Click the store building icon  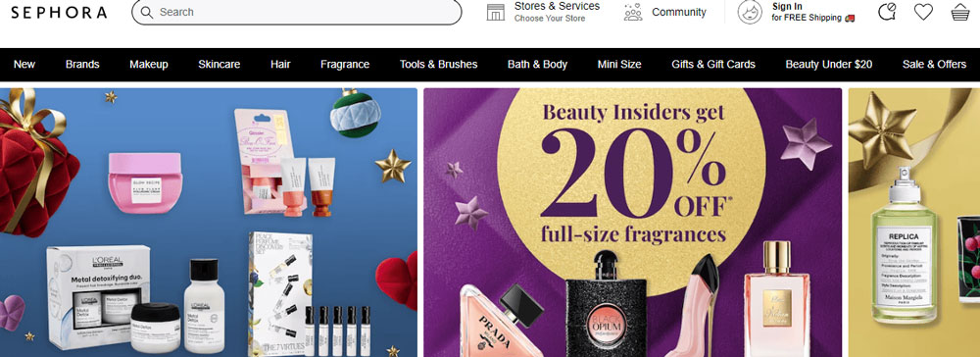496,12
